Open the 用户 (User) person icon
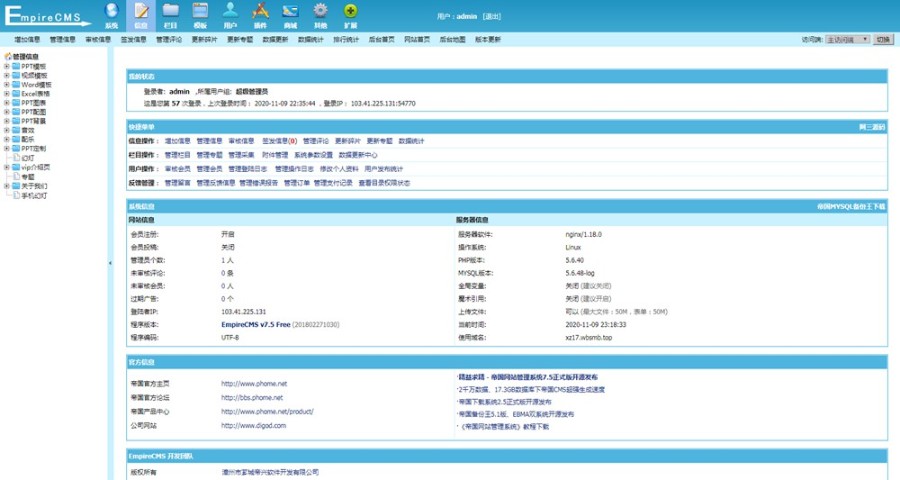The width and height of the screenshot is (900, 480). pos(231,13)
